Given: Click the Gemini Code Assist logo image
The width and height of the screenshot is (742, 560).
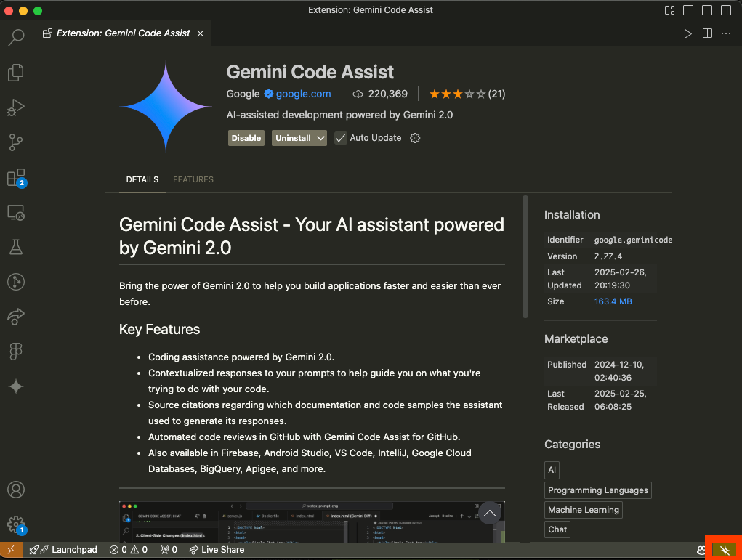Looking at the screenshot, I should coord(166,107).
